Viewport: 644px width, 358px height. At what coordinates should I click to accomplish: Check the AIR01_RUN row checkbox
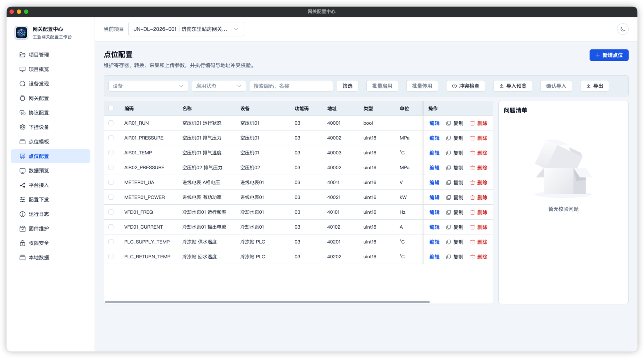pos(111,123)
